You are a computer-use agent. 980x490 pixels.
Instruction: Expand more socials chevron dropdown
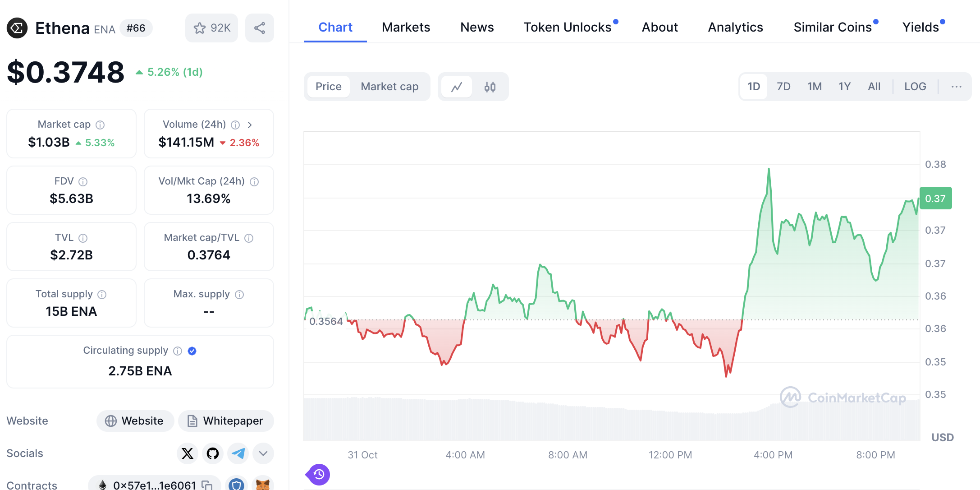263,453
